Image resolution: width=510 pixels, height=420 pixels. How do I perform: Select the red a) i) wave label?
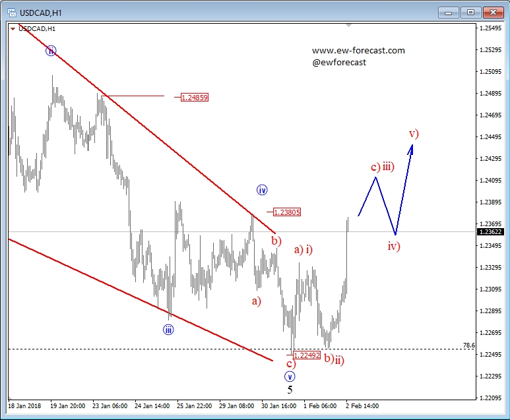click(x=303, y=249)
